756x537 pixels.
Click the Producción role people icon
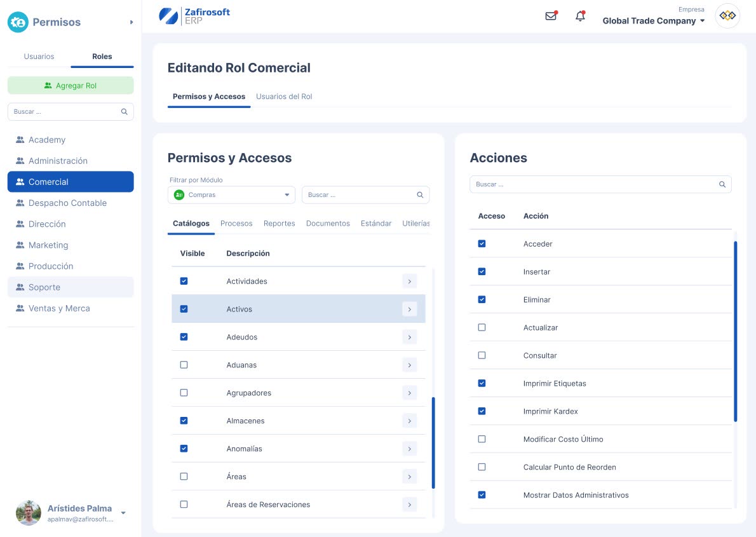click(x=20, y=266)
